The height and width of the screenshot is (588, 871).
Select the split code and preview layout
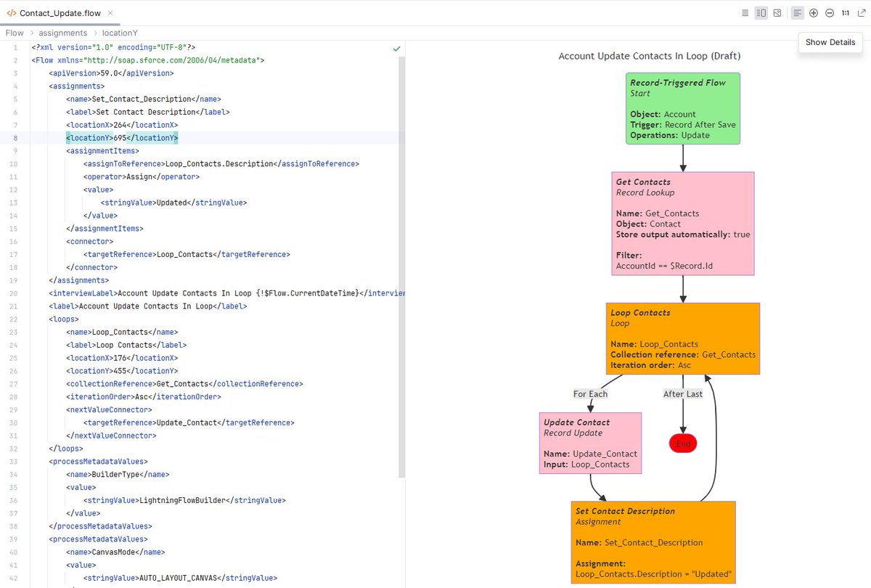point(762,12)
